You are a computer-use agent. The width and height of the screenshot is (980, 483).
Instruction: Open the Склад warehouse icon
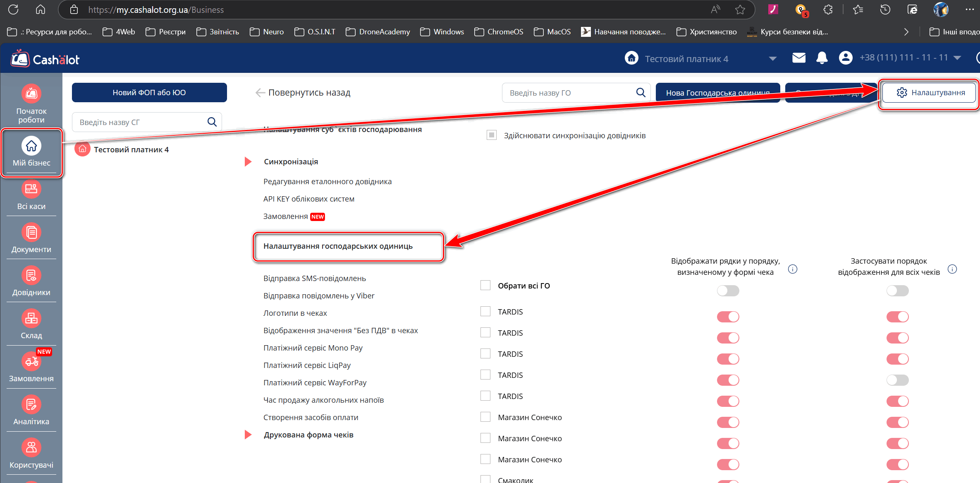[31, 319]
